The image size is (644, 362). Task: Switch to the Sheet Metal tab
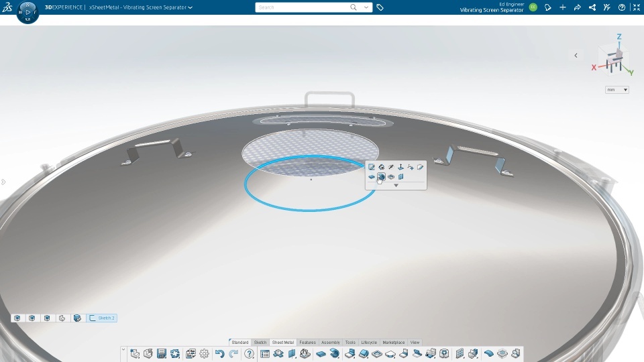click(x=283, y=343)
